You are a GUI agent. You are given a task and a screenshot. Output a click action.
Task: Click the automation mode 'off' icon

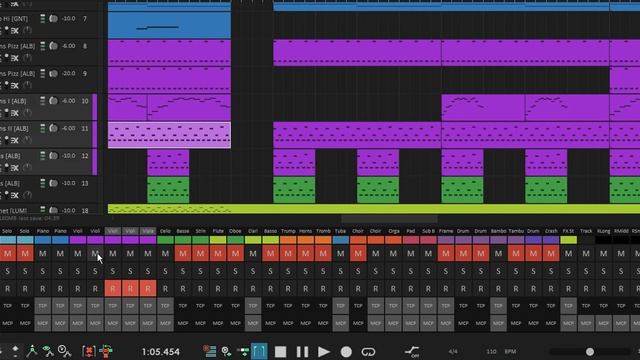click(x=412, y=352)
